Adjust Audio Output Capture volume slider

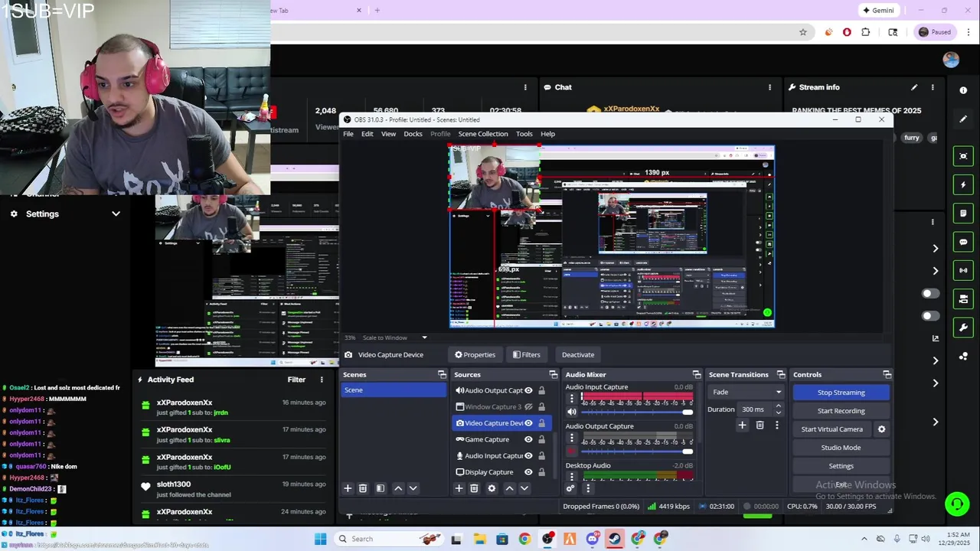[637, 452]
